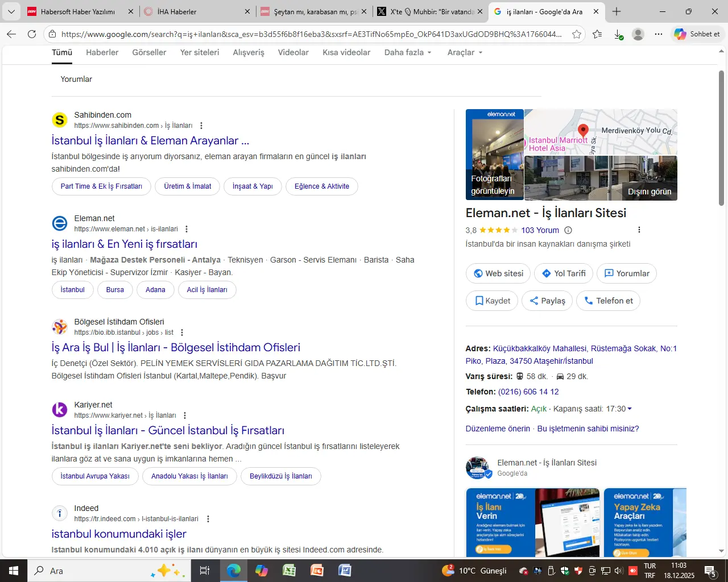Expand closing hours Kapanış saati arrow

pyautogui.click(x=630, y=409)
